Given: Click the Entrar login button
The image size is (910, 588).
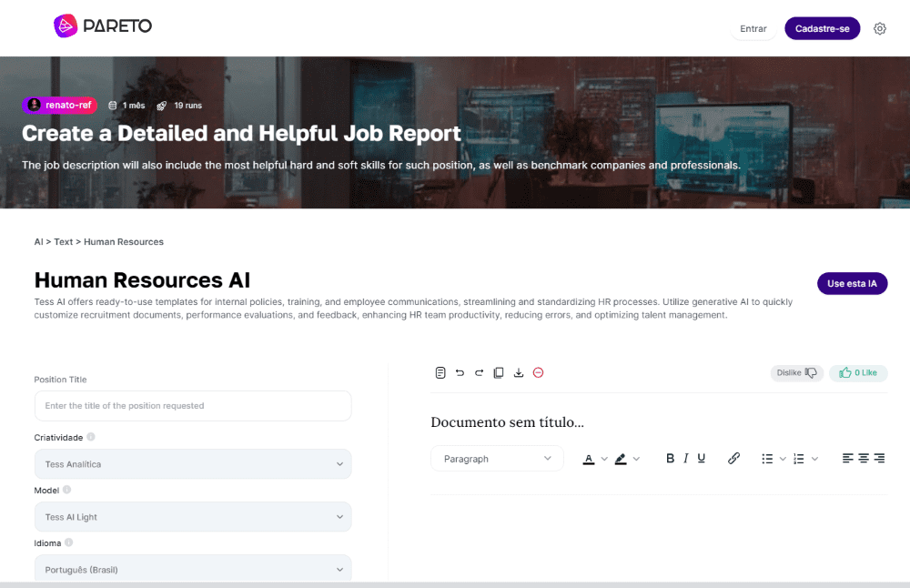Looking at the screenshot, I should click(x=753, y=28).
